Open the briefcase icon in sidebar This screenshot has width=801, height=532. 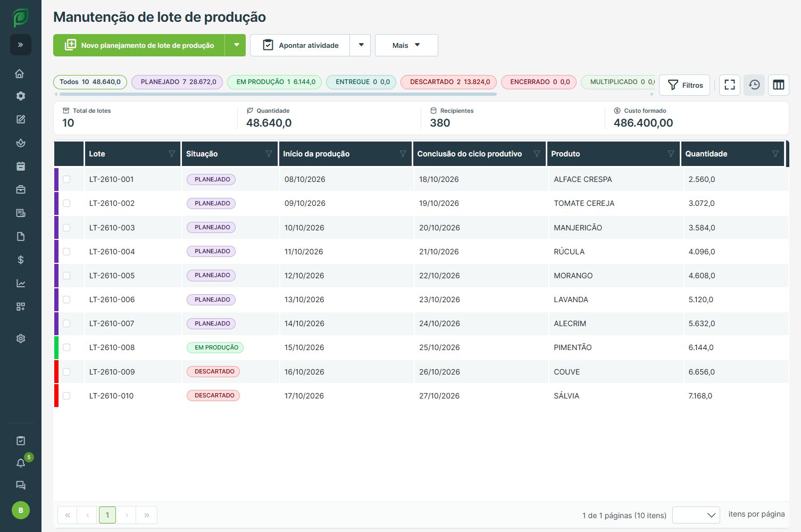click(x=20, y=189)
